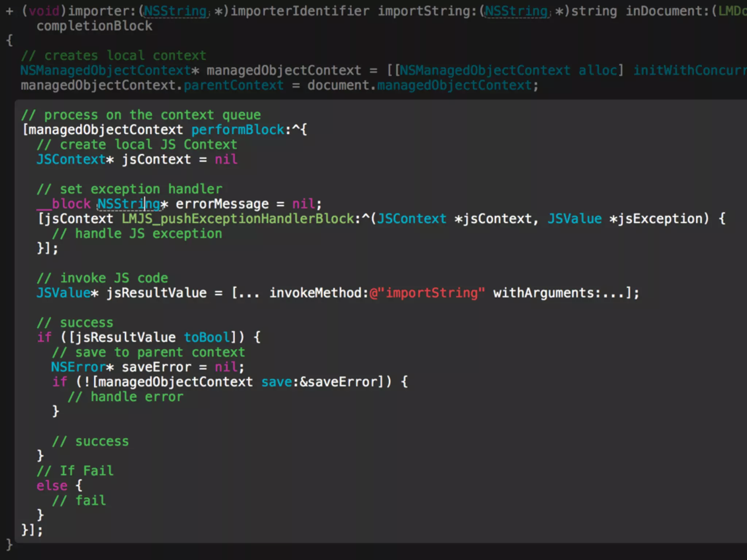Click the toBool method name
Viewport: 747px width, 560px height.
coord(207,337)
